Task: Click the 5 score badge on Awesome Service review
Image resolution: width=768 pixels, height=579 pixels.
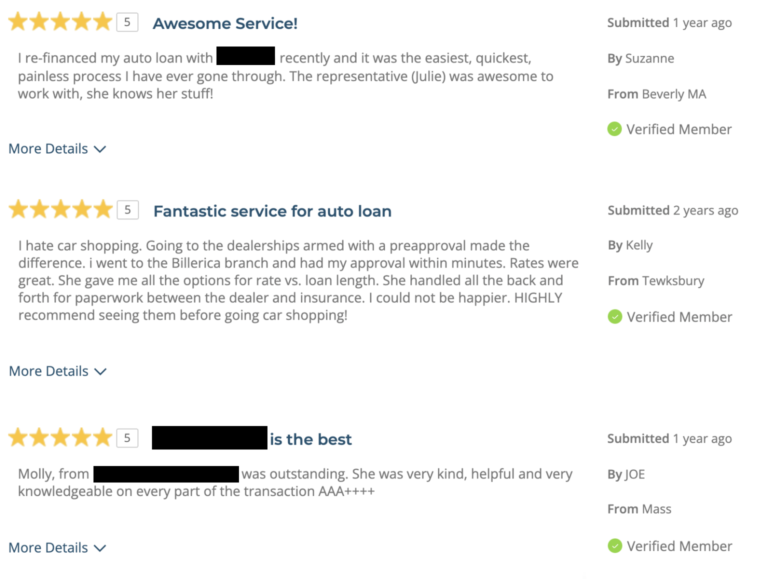Action: pos(127,22)
